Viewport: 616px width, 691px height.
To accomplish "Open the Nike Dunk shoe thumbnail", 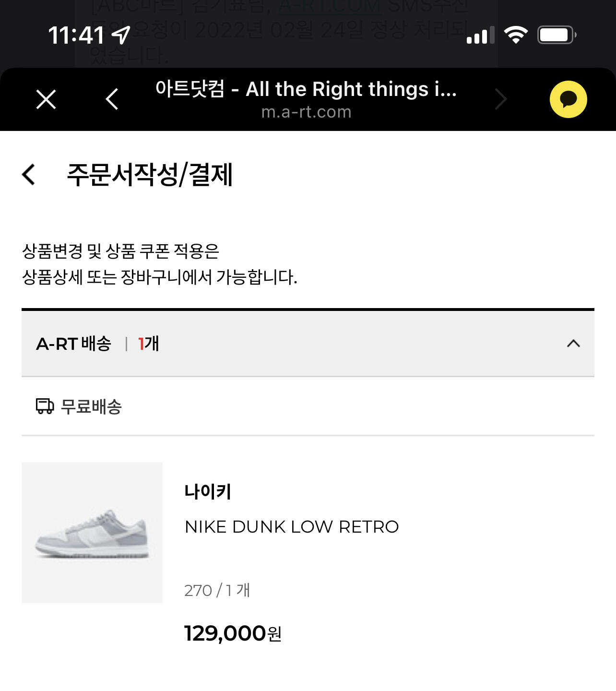I will click(x=92, y=533).
